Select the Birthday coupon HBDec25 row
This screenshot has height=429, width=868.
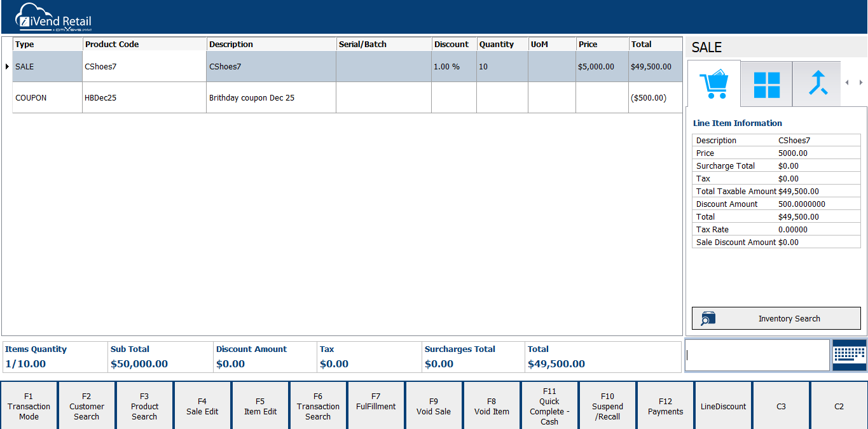272,98
